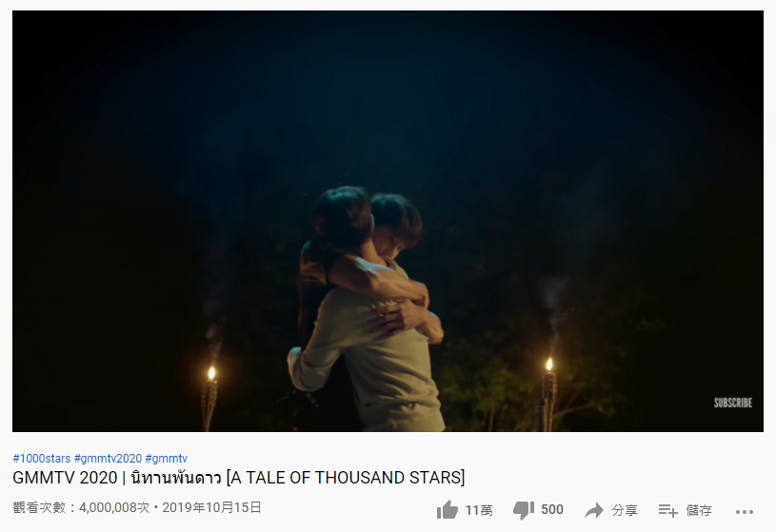Open the #gmmtv hashtag link
The image size is (776, 532).
(167, 459)
